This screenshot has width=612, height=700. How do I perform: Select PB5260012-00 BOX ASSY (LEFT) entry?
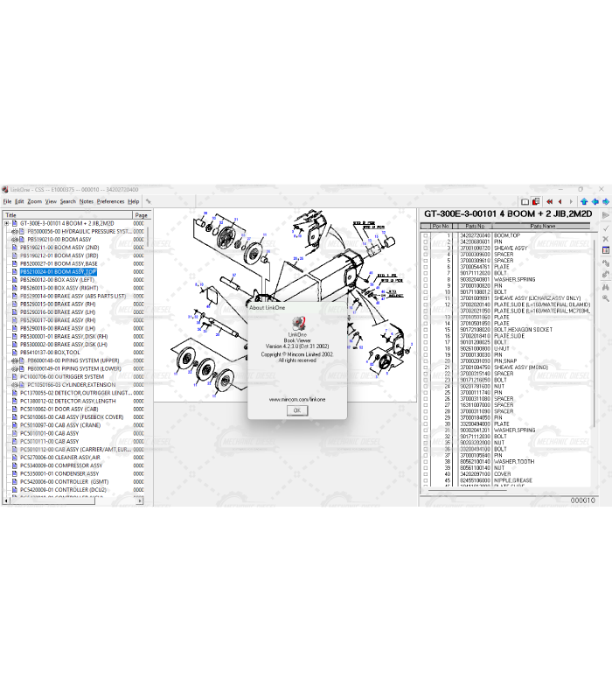coord(61,280)
